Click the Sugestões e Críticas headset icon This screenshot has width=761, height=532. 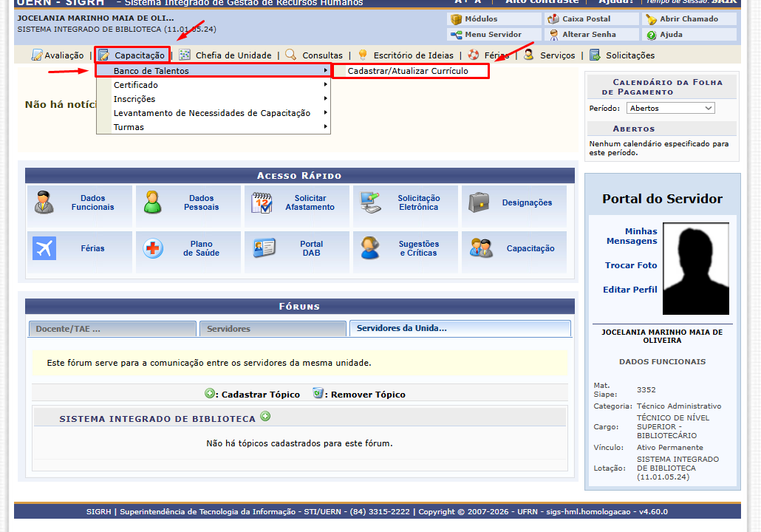(x=370, y=248)
